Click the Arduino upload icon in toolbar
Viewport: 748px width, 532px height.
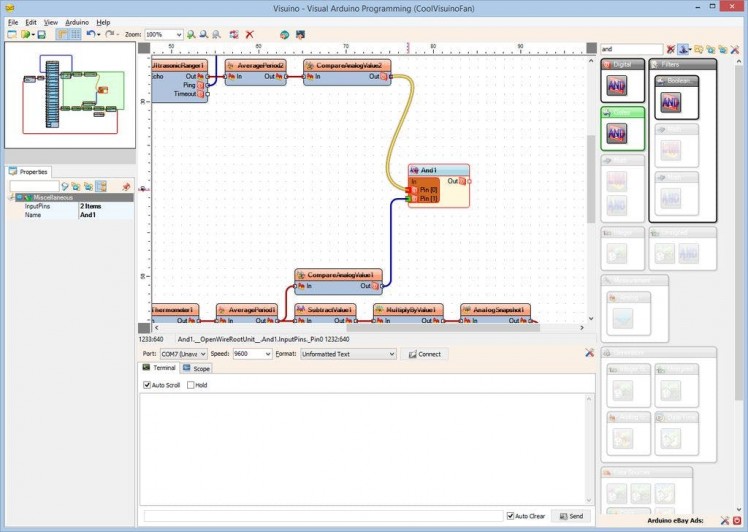pyautogui.click(x=300, y=34)
